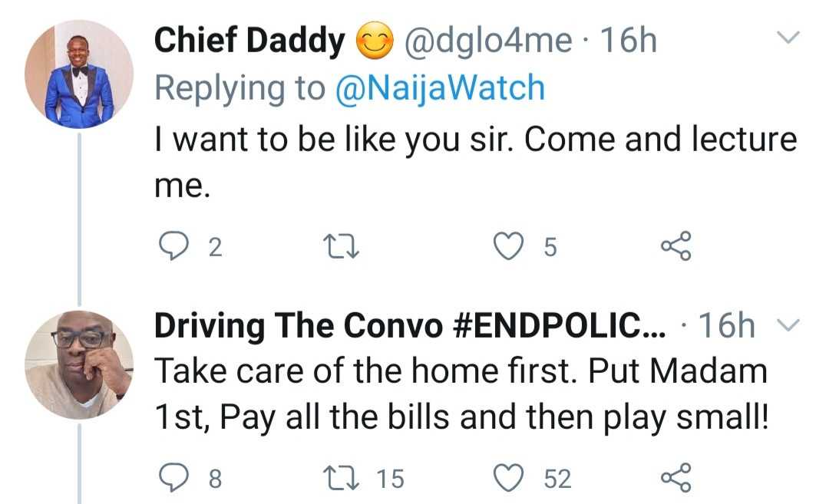
Task: Open options chevron on Chief Daddy's tweet
Action: (789, 38)
